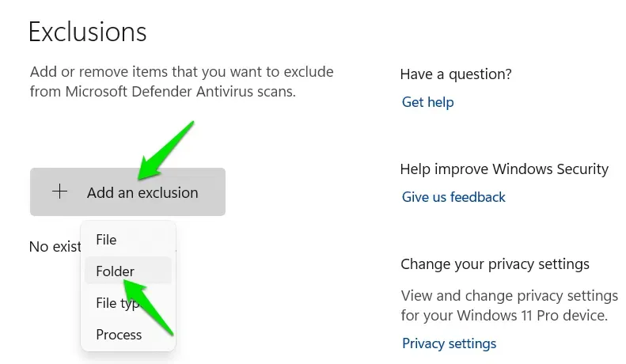Click the 'Help improve Windows Security' heading
This screenshot has height=364, width=626.
pos(504,169)
